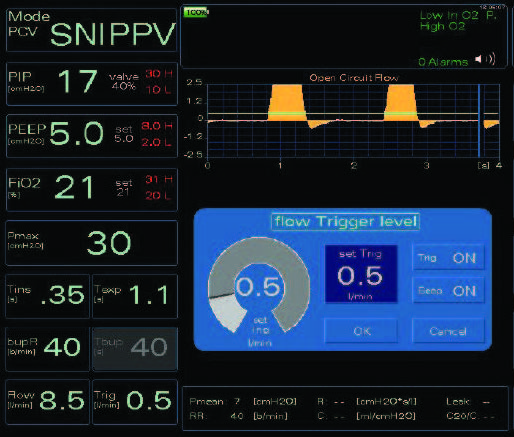Select the greyed Tbup 40 tile
Screen dimensions: 514x437
click(135, 349)
